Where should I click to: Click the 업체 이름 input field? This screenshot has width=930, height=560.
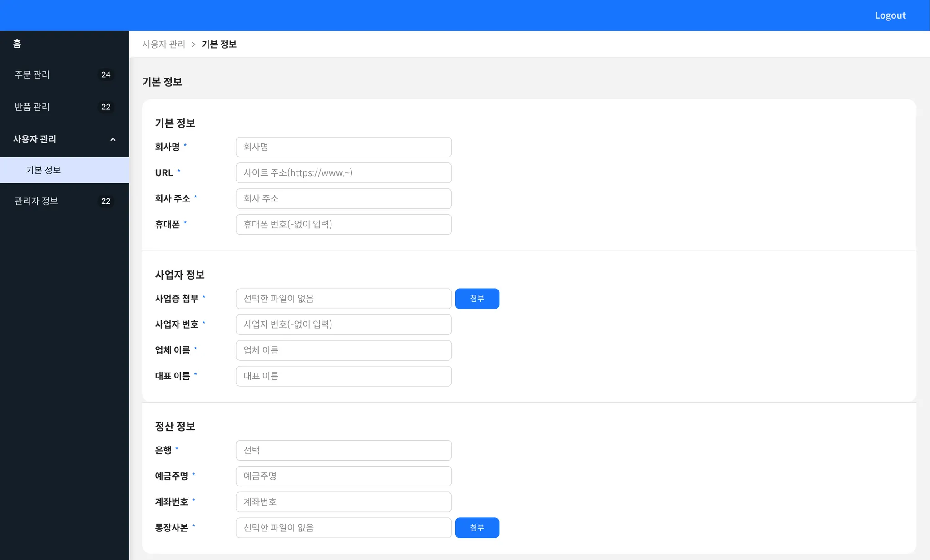pyautogui.click(x=343, y=350)
